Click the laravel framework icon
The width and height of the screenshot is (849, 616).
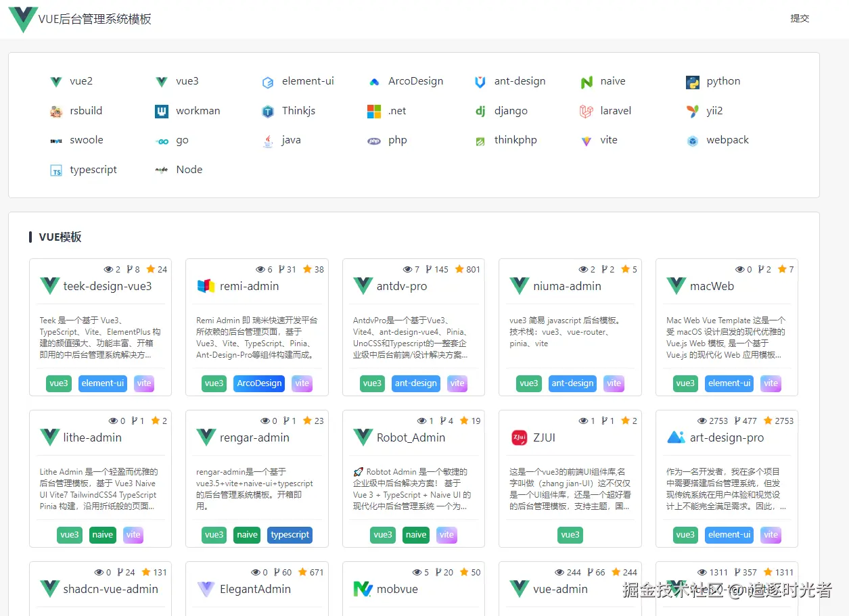(x=587, y=112)
